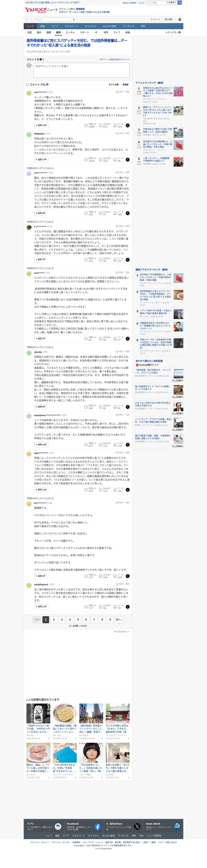Click 共感した icon on MINAKO comment

pos(86,160)
